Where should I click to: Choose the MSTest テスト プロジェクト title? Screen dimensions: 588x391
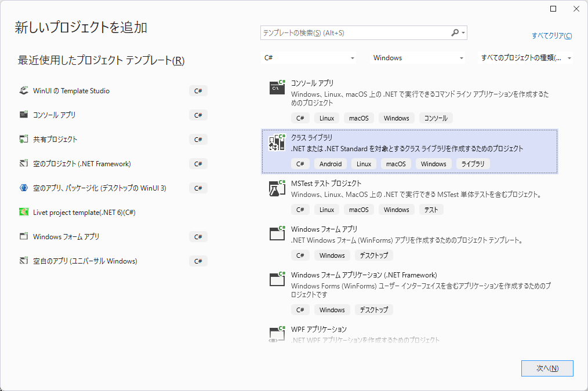pos(326,183)
